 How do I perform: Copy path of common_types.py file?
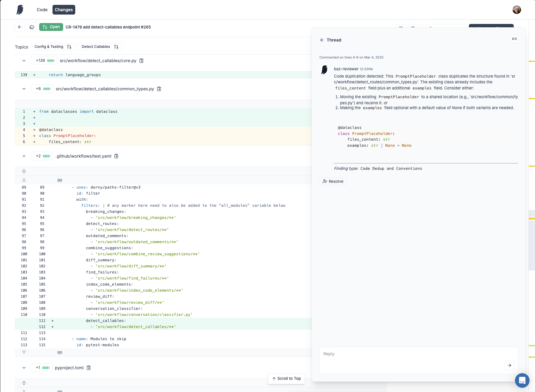point(159,89)
